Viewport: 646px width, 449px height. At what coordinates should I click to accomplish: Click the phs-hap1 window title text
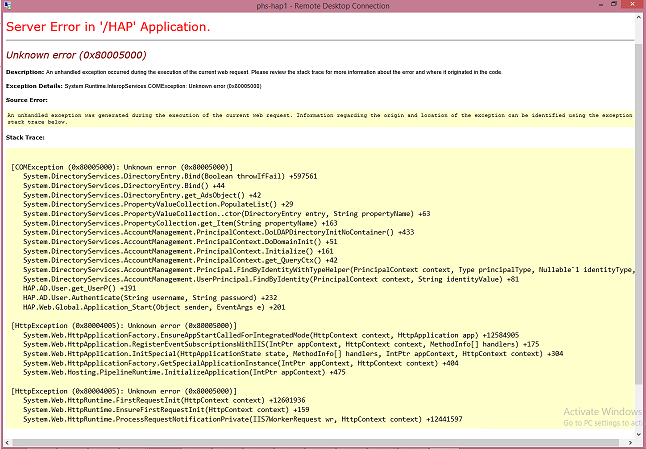pos(322,7)
